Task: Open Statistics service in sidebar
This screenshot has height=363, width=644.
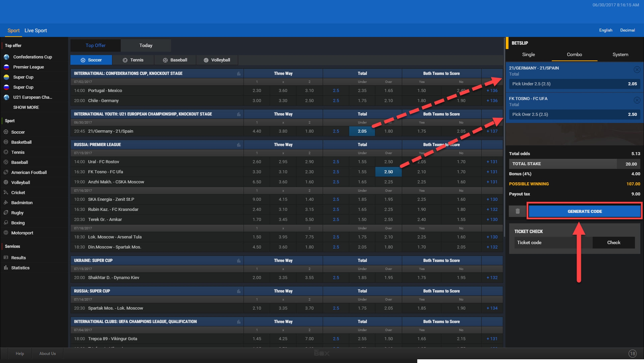Action: point(20,268)
